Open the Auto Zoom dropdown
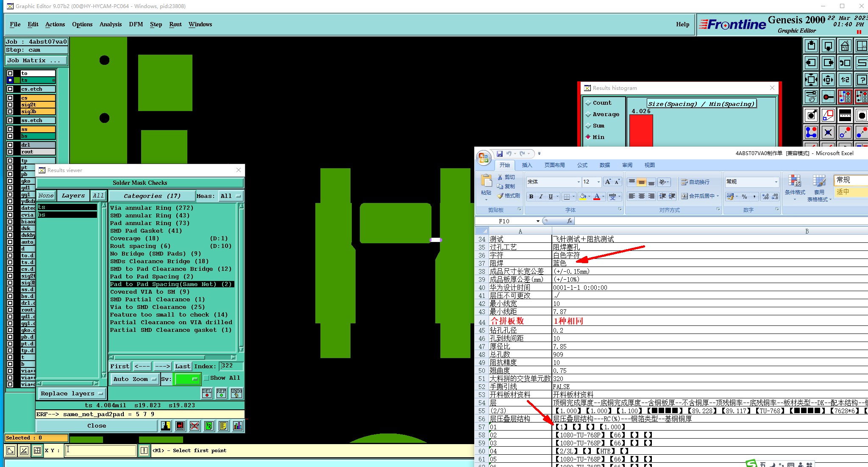 tap(134, 379)
